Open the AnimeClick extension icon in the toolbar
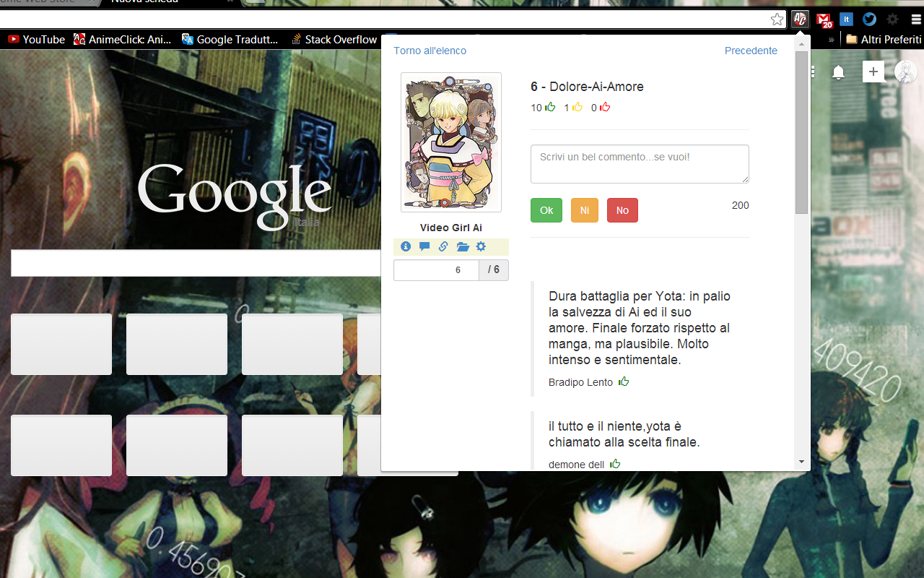This screenshot has width=924, height=578. (x=800, y=19)
